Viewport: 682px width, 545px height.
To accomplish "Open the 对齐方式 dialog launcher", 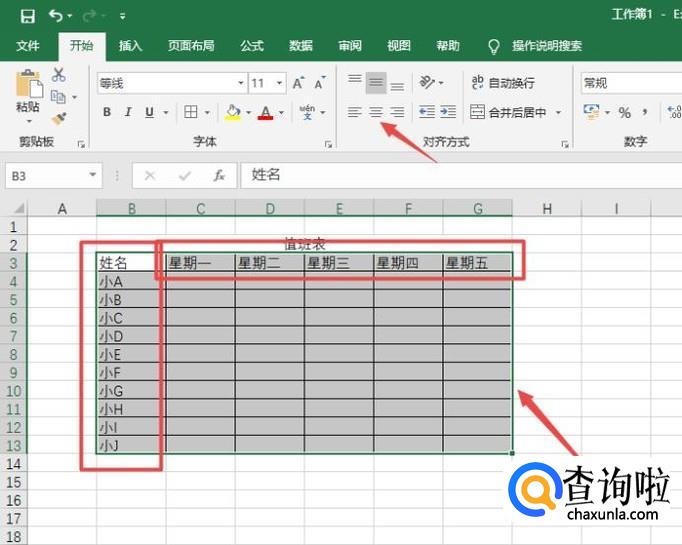I will pyautogui.click(x=565, y=144).
